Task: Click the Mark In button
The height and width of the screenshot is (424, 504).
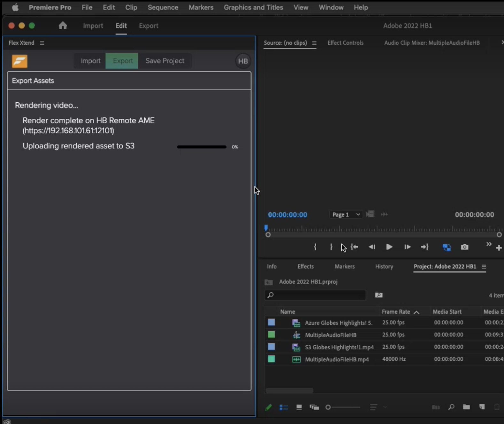Action: 315,247
